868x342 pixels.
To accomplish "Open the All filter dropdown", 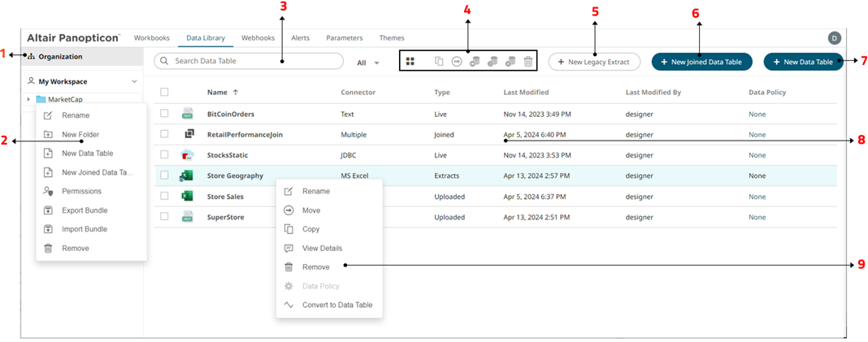I will pyautogui.click(x=368, y=62).
